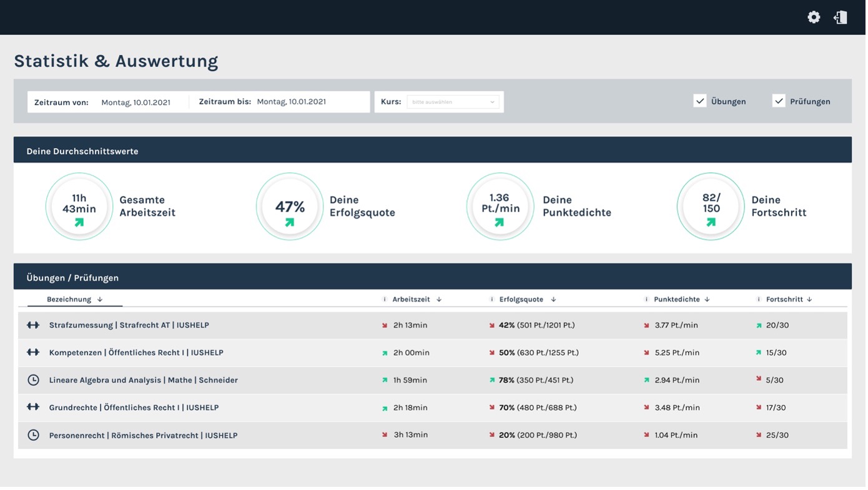Open Kompetenzen | Öffentliches Recht I entry

pyautogui.click(x=136, y=353)
